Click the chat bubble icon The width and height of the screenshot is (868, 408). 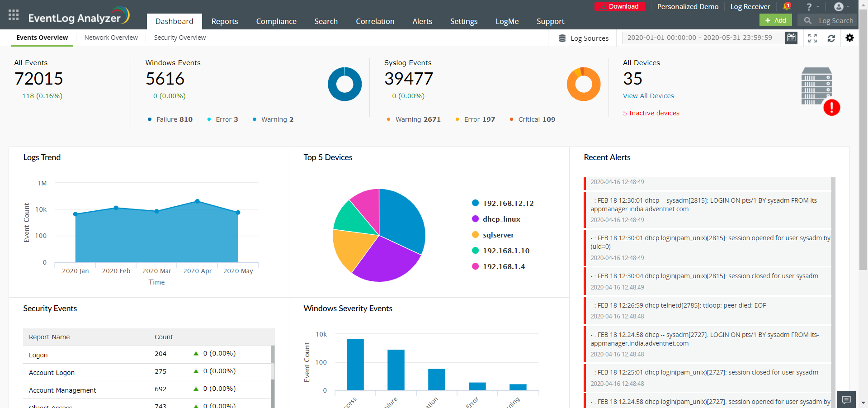point(846,399)
